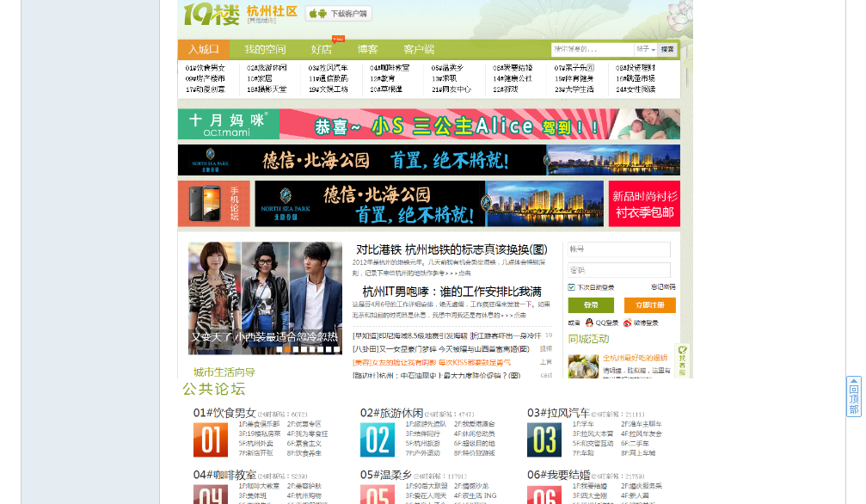
Task: Open headline 杭州IT男咆哮 article
Action: [x=451, y=292]
